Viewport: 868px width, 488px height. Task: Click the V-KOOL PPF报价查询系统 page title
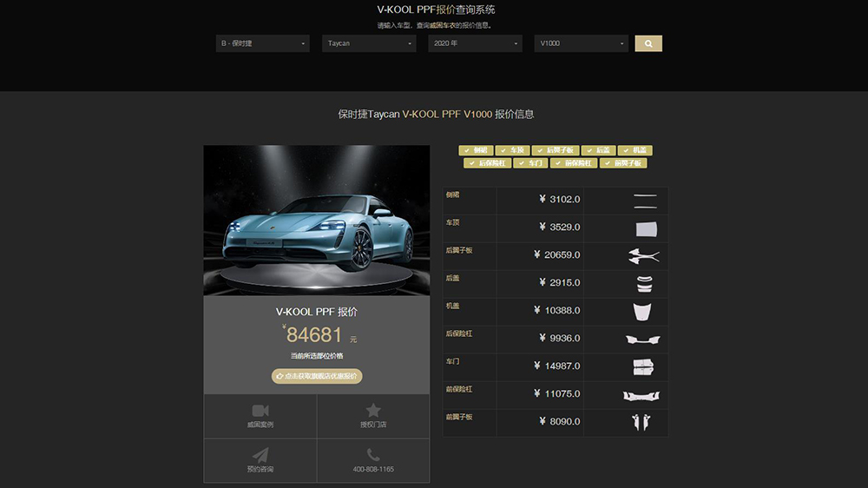pyautogui.click(x=436, y=10)
